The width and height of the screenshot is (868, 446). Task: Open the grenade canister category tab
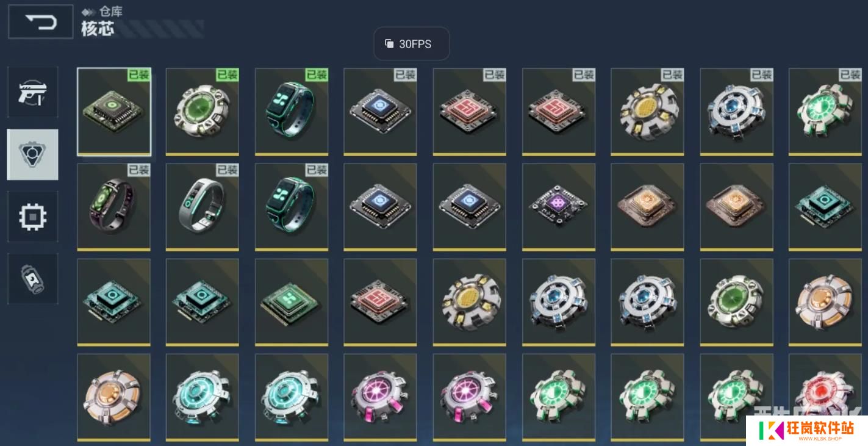[33, 279]
